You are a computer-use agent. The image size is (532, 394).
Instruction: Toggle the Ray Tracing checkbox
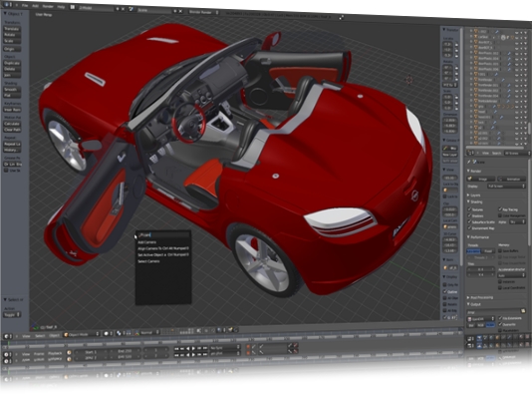(500, 209)
